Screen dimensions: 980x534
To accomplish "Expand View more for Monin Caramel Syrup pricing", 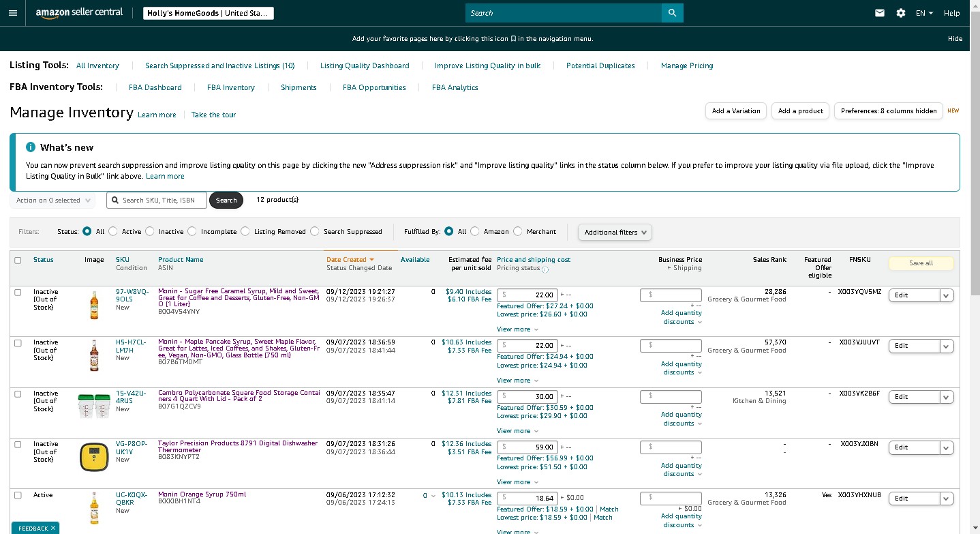I will tap(518, 329).
